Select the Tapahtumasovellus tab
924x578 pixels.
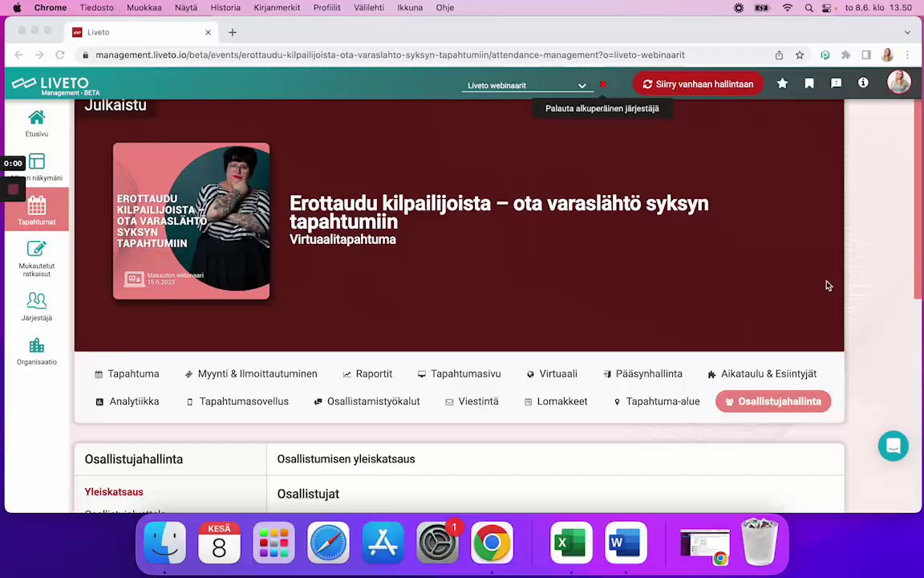coord(237,401)
